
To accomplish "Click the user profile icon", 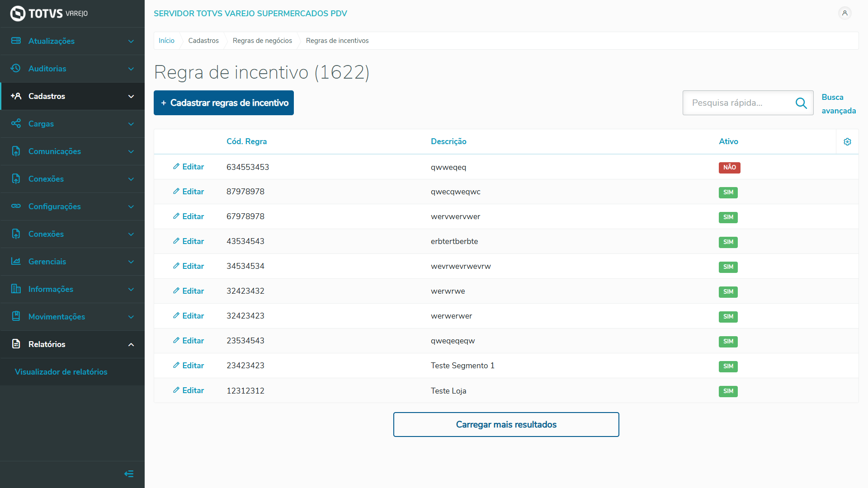I will click(844, 13).
